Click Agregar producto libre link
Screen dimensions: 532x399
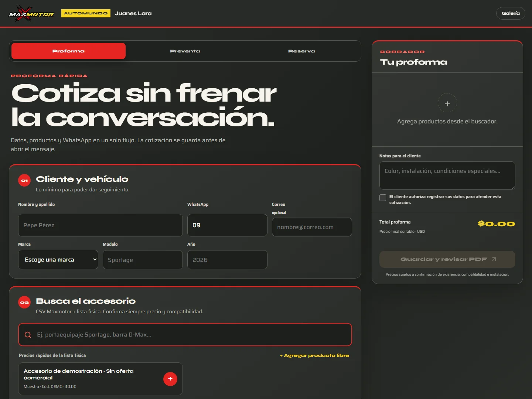click(x=314, y=355)
